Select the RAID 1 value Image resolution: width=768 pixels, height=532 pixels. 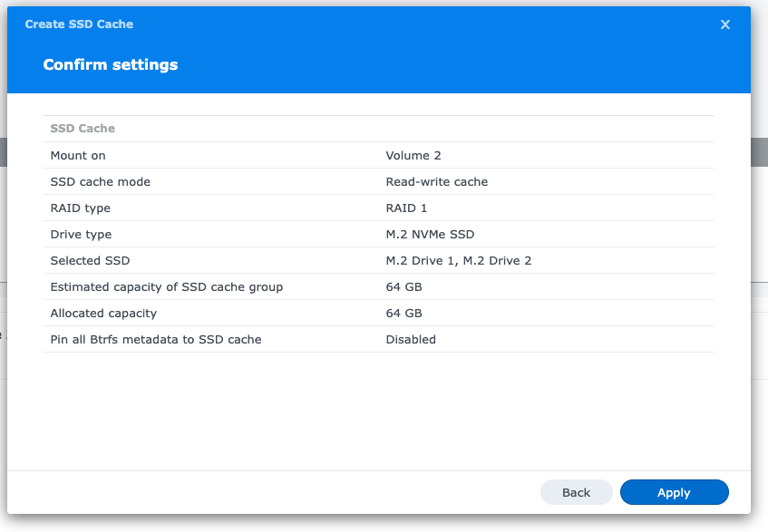406,208
